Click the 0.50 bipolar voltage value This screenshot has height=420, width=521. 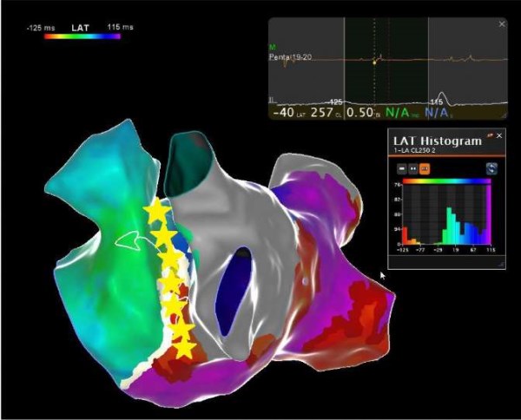pyautogui.click(x=365, y=112)
